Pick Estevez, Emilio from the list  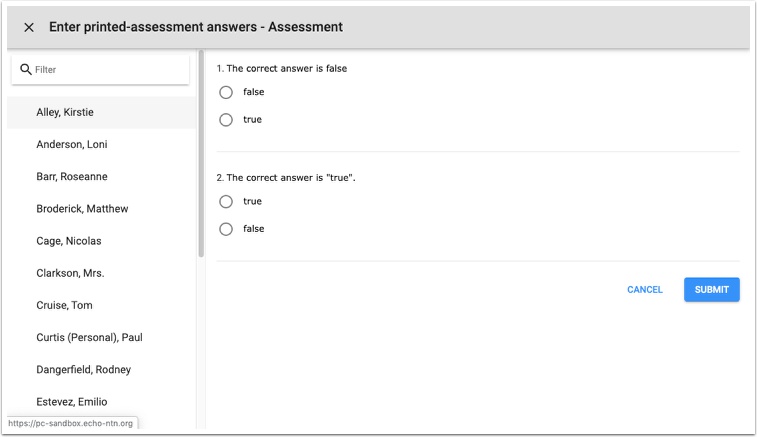pos(71,402)
